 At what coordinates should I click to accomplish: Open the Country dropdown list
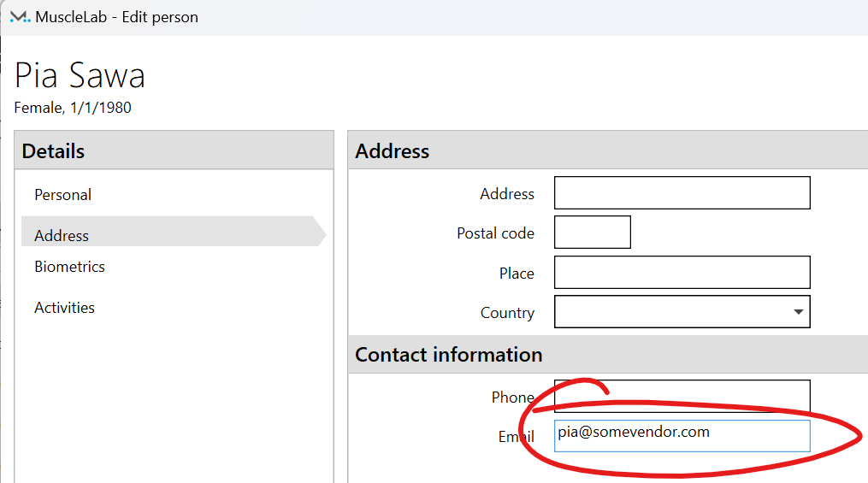click(682, 311)
